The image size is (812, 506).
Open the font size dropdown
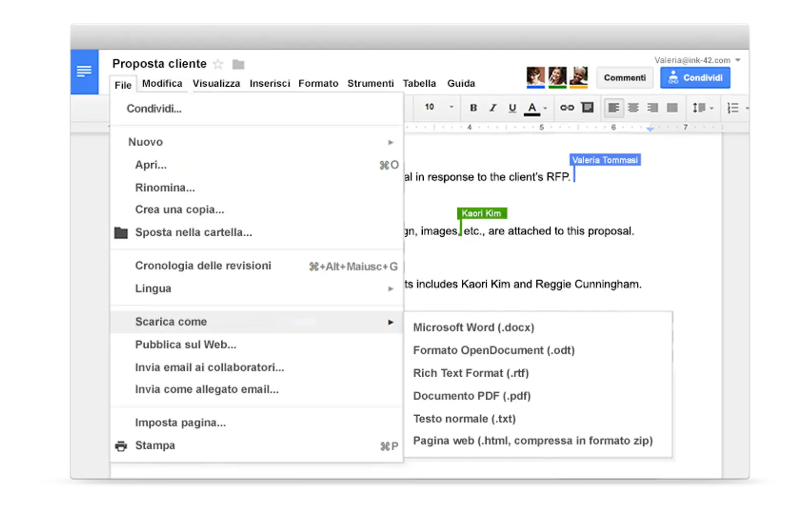438,107
